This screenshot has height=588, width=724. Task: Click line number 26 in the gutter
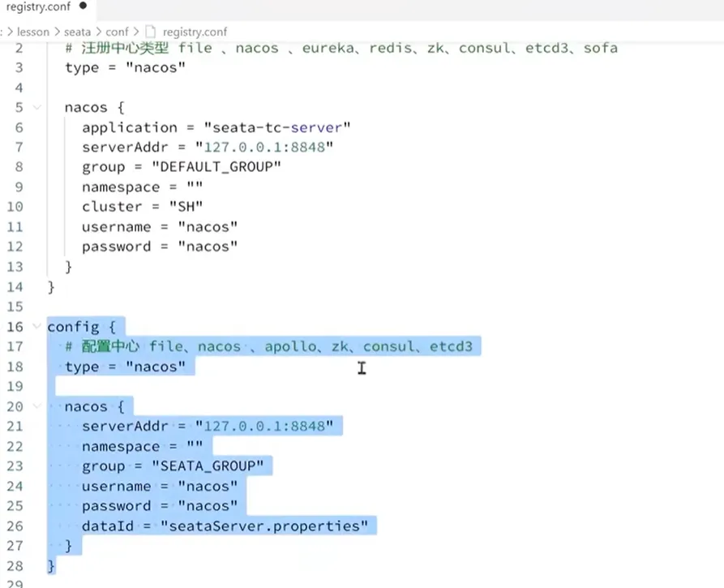pos(15,526)
